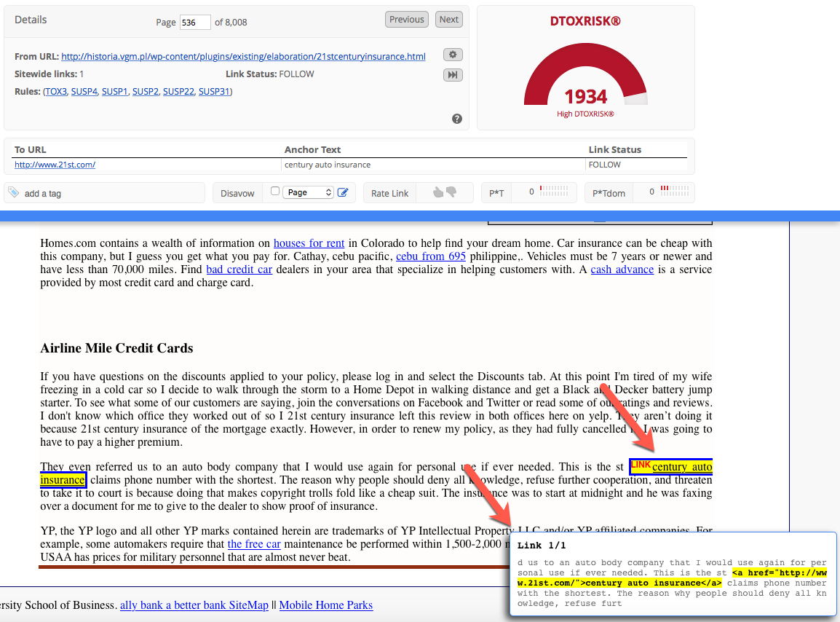Follow the 'bad credit car' link
Image resolution: width=840 pixels, height=622 pixels.
pyautogui.click(x=239, y=269)
